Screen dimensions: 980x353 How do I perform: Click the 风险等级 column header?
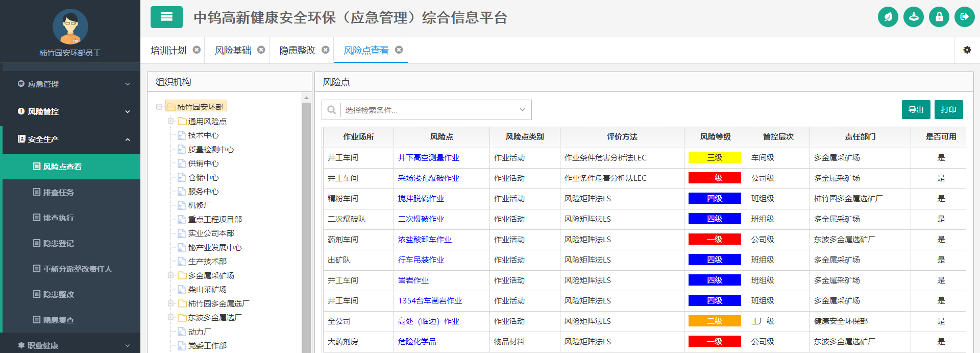click(716, 137)
